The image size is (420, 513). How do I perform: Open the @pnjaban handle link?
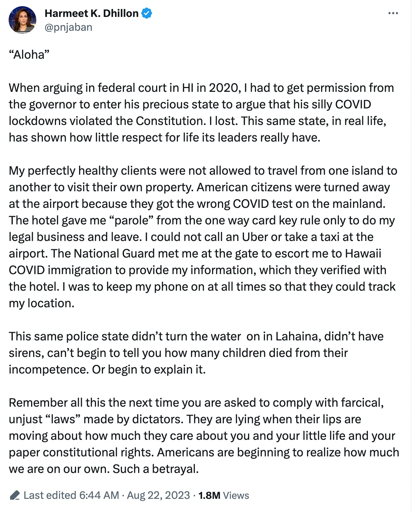coord(68,27)
